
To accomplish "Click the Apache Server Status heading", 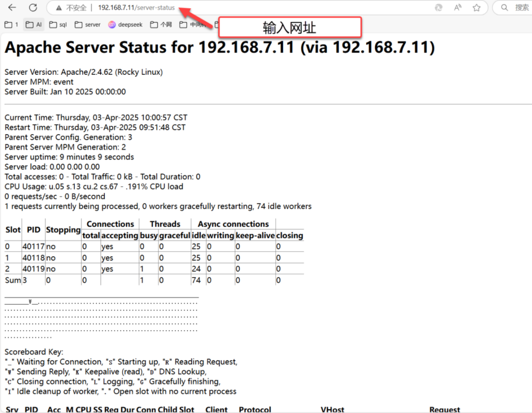I will tap(219, 47).
